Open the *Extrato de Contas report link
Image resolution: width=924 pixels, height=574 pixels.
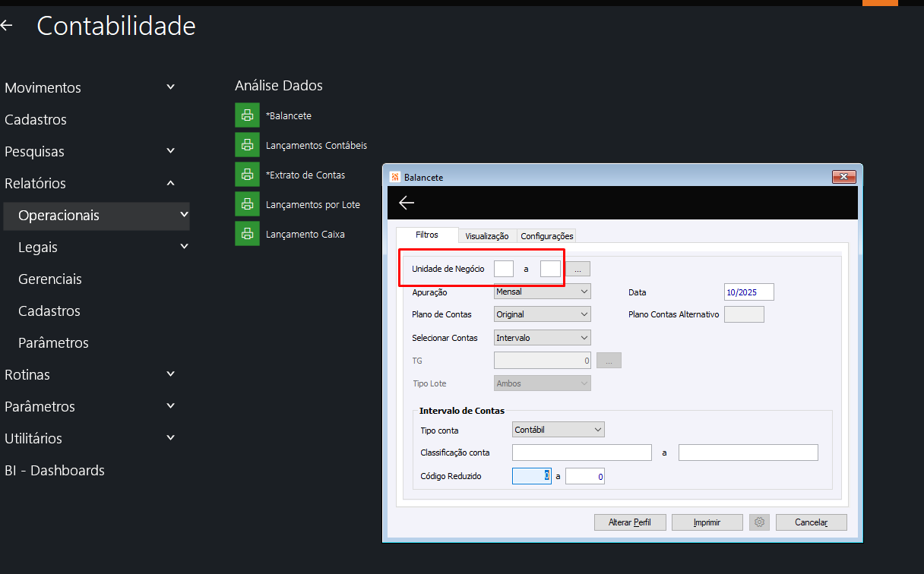(305, 175)
